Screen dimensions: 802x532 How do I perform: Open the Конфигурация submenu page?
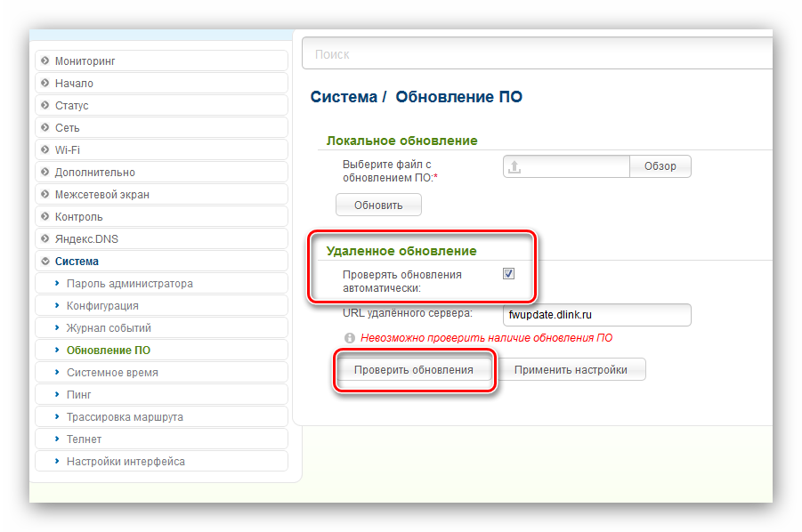click(161, 306)
